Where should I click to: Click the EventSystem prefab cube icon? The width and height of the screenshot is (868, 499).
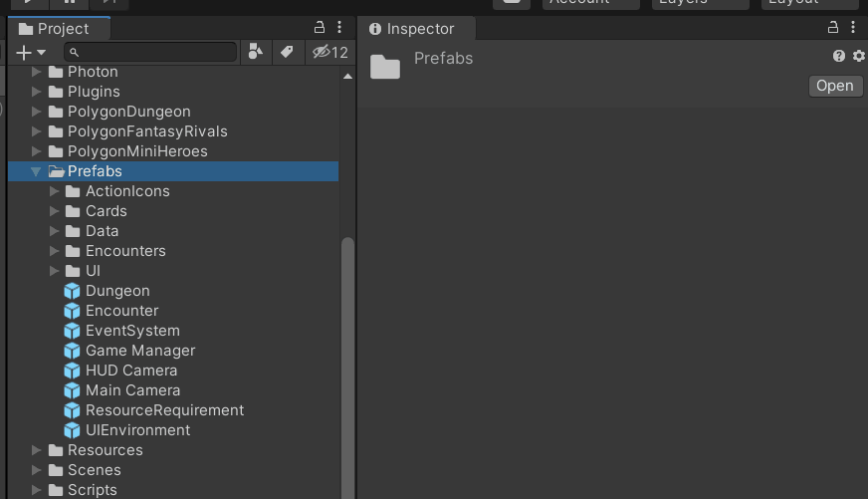coord(72,331)
